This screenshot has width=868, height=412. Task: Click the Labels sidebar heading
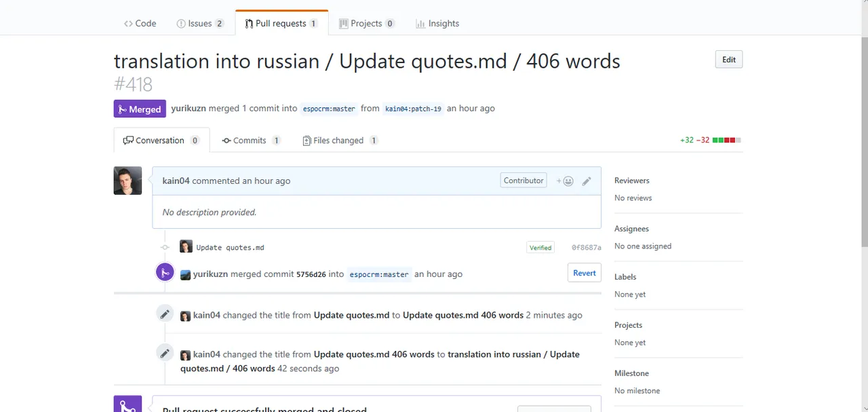click(625, 277)
